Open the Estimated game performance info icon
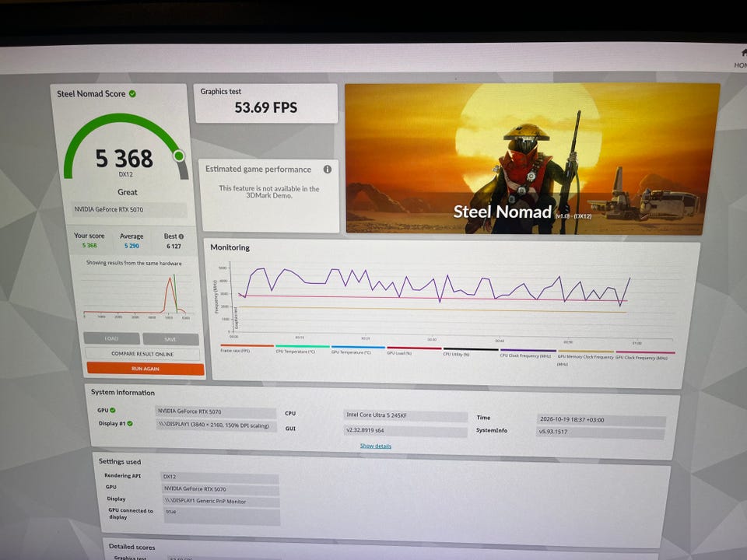 pos(328,169)
